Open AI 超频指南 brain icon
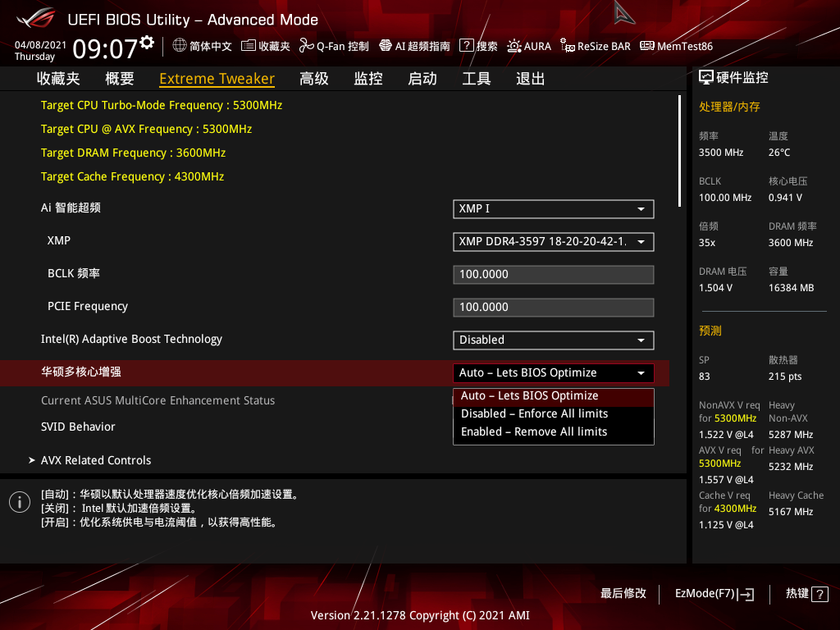The image size is (840, 630). (x=386, y=46)
